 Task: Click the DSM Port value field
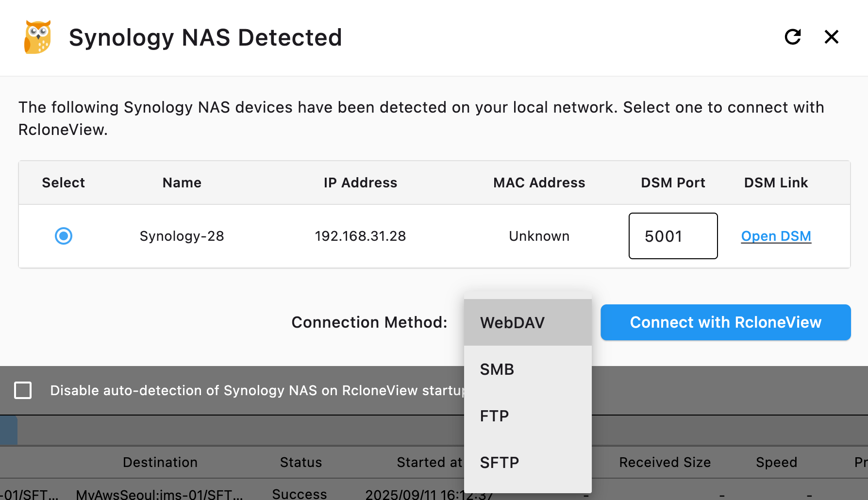pos(673,236)
